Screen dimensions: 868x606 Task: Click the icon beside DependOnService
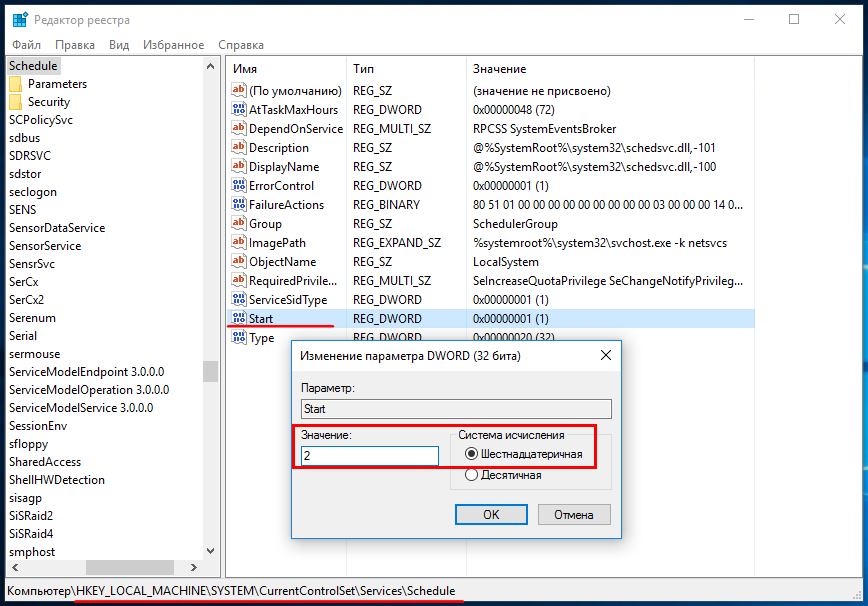click(x=239, y=128)
